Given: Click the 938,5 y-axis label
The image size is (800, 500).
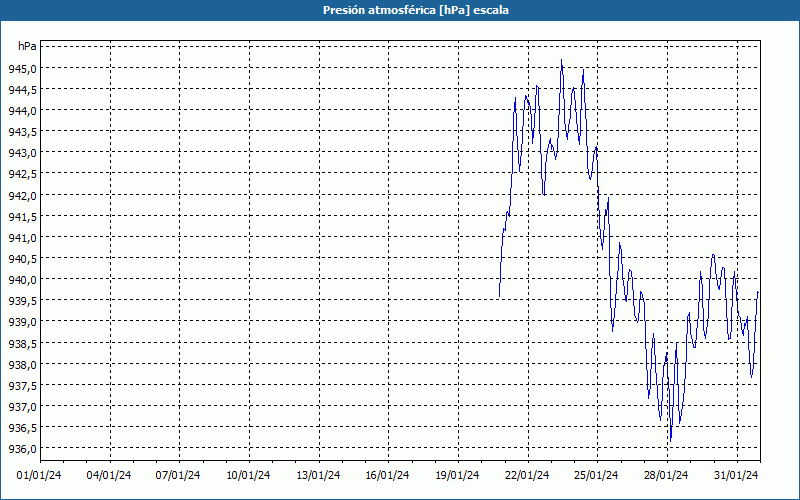Looking at the screenshot, I should pyautogui.click(x=22, y=343).
